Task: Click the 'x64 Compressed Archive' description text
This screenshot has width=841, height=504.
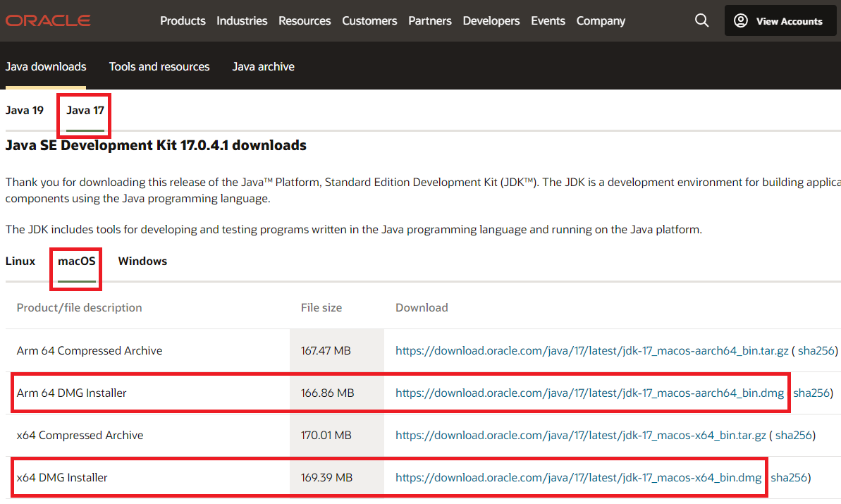Action: click(x=80, y=436)
